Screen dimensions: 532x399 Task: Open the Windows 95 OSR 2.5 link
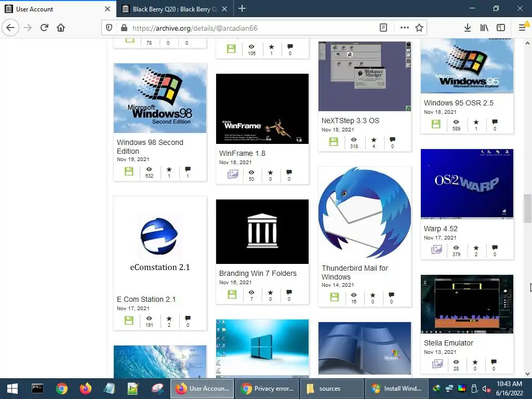458,103
